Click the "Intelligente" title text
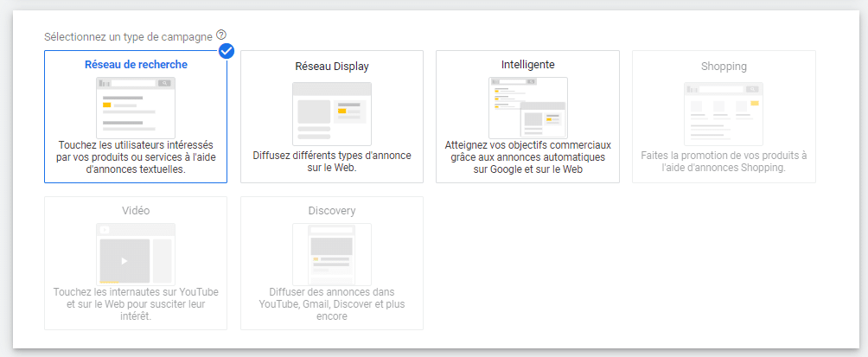 tap(528, 65)
